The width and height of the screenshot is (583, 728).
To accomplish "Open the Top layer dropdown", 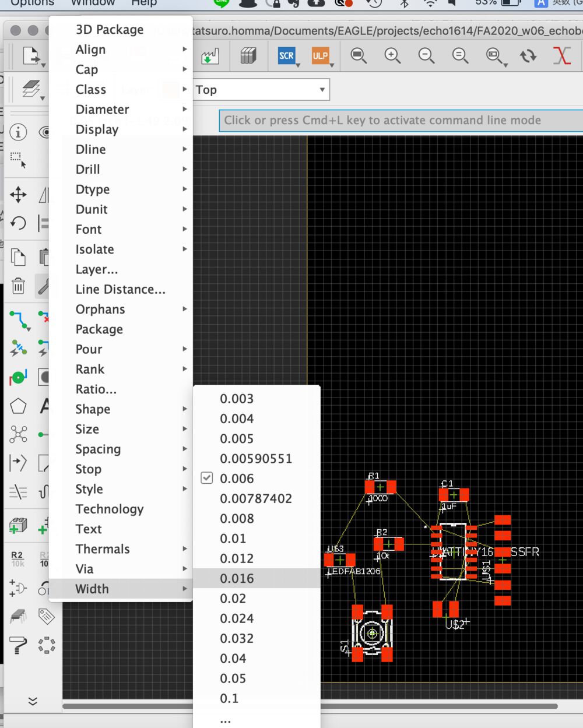I will click(261, 90).
